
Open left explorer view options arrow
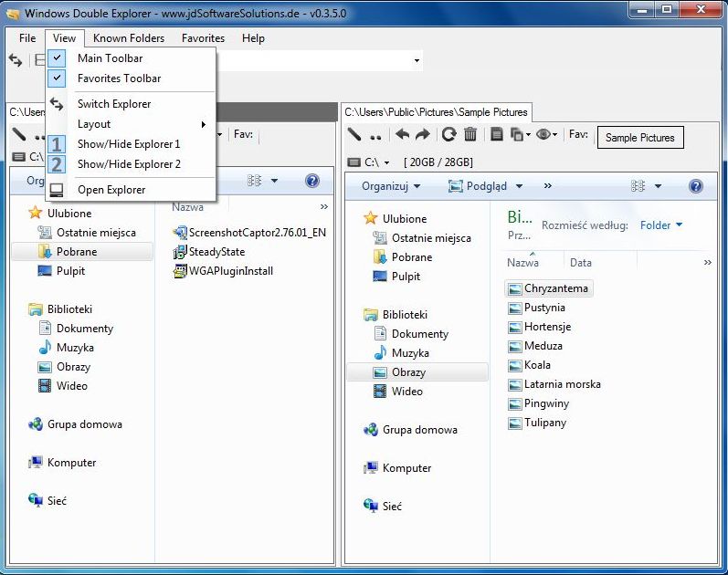[274, 181]
